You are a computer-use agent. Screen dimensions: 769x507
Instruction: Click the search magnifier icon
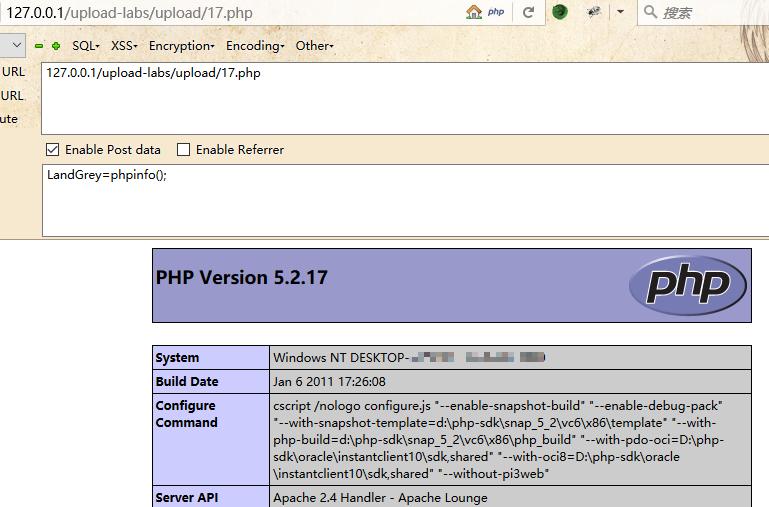coord(650,11)
